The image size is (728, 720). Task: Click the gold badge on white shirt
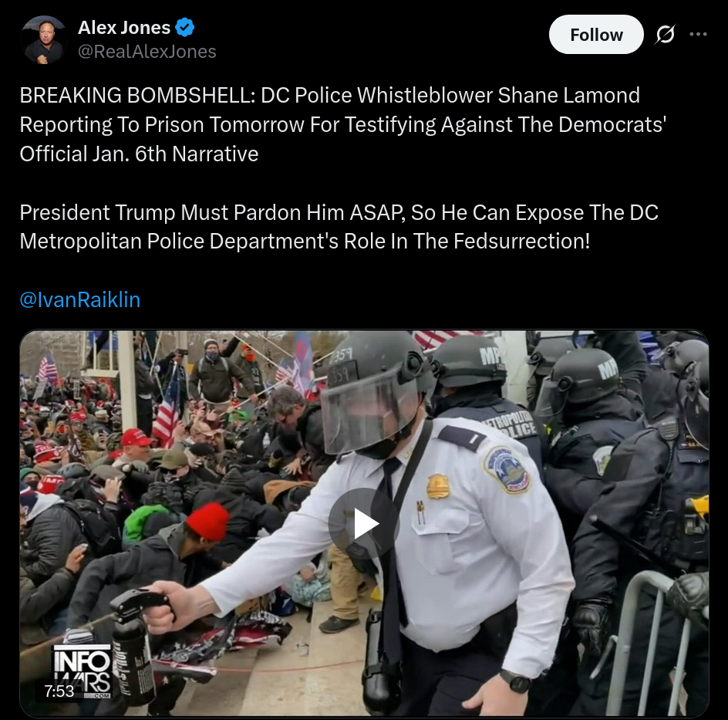coord(437,486)
